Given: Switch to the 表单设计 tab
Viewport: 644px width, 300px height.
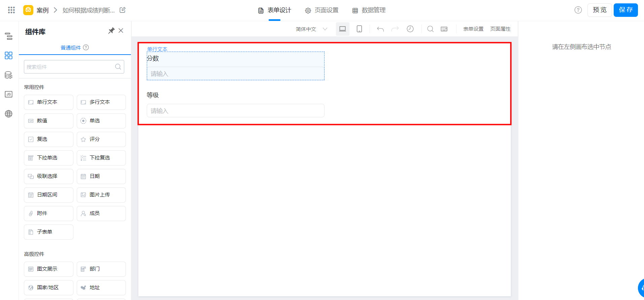Looking at the screenshot, I should point(274,10).
